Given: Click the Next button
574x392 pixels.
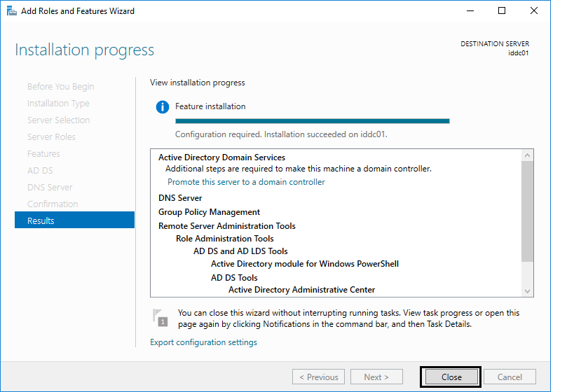Looking at the screenshot, I should (x=376, y=377).
